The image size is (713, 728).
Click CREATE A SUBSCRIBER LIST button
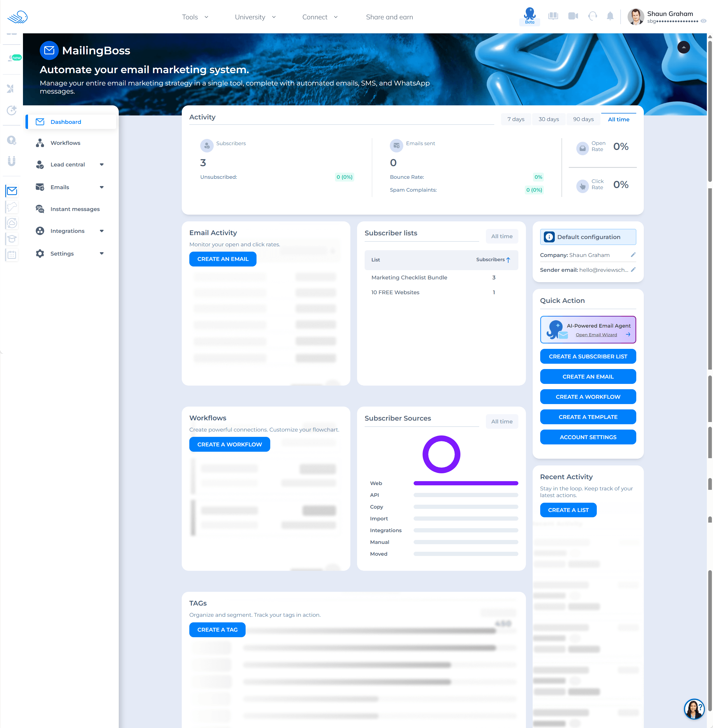tap(588, 356)
